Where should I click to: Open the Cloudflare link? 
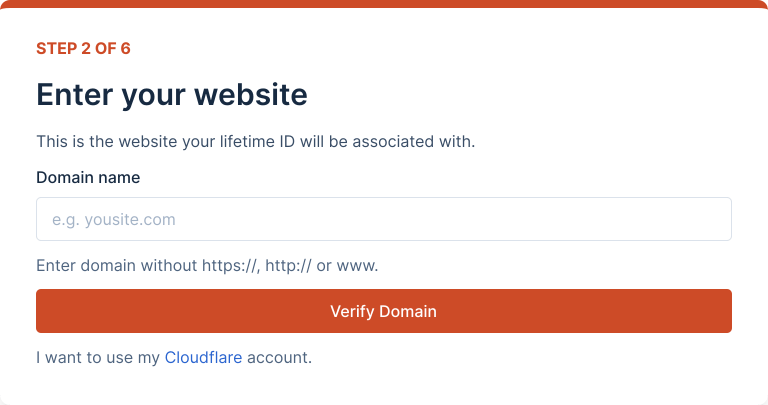[203, 357]
